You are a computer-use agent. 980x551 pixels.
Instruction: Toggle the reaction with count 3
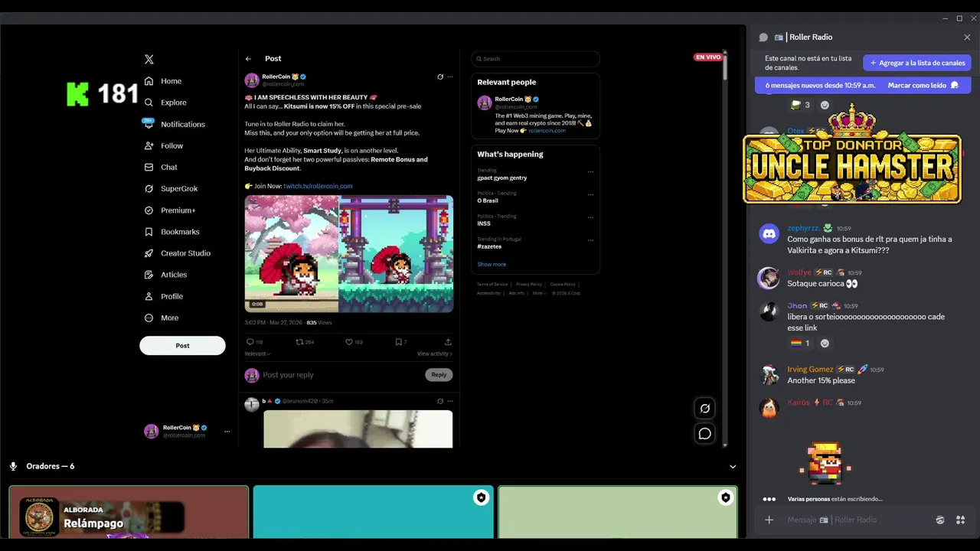[800, 105]
